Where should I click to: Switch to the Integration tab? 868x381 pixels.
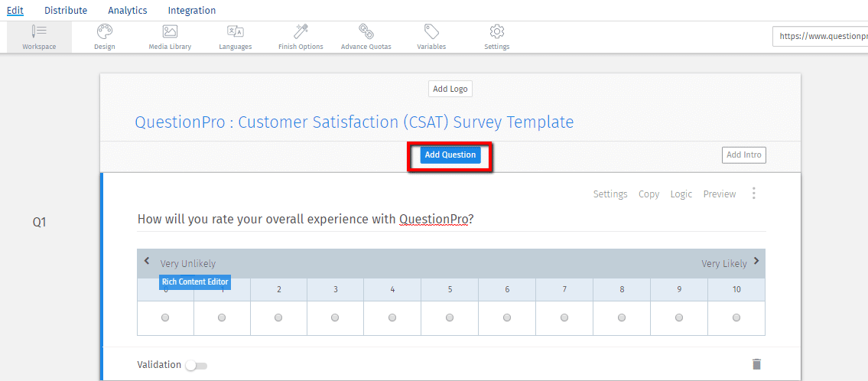pyautogui.click(x=191, y=10)
